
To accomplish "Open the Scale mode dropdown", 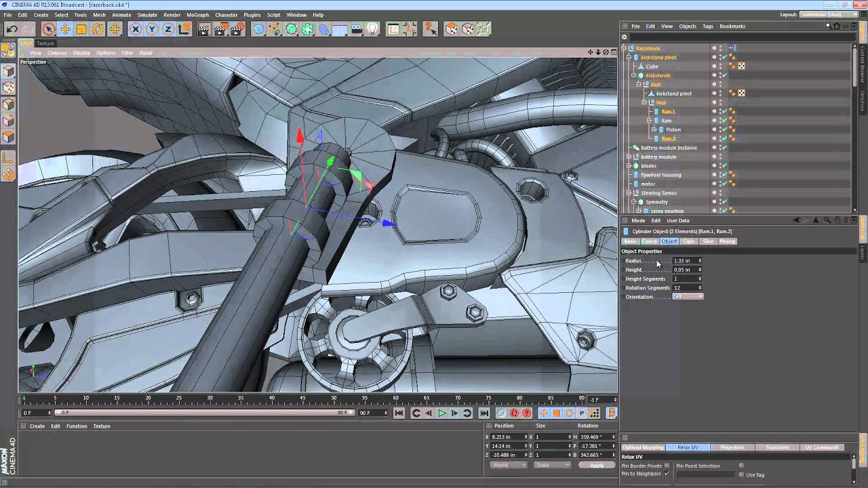I will click(552, 466).
